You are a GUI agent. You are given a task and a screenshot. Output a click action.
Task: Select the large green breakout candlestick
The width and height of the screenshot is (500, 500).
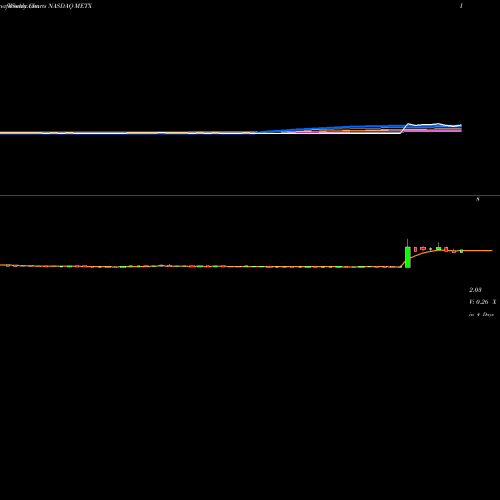(x=408, y=257)
